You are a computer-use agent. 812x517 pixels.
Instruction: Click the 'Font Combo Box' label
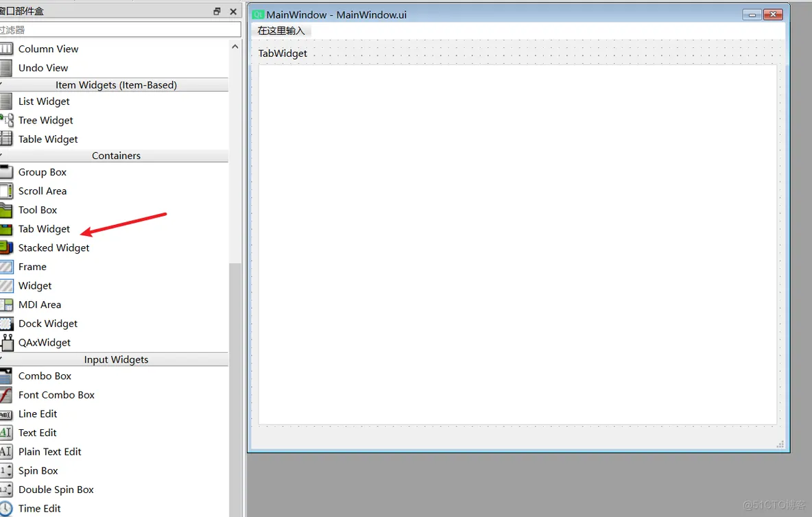click(x=56, y=395)
